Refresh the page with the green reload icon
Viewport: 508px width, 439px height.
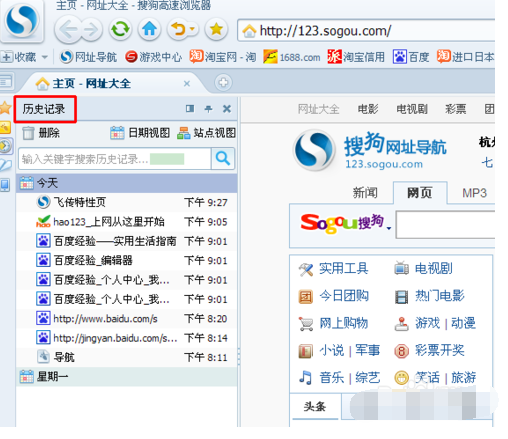click(120, 29)
